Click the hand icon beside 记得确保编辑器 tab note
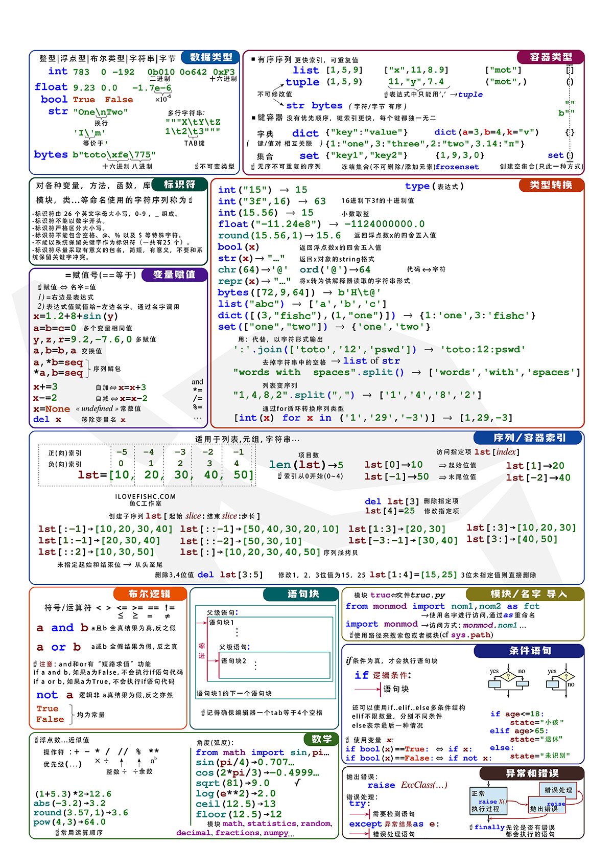613x868 pixels. [x=203, y=713]
